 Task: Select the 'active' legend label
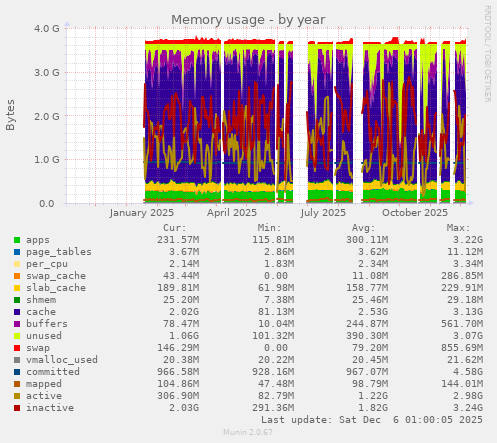tap(44, 396)
